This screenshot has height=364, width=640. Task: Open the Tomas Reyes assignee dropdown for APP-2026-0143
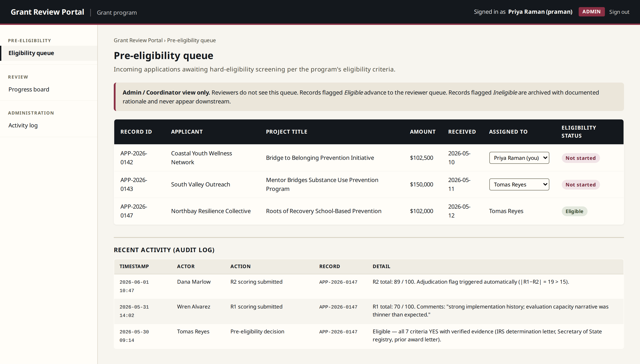pos(519,184)
